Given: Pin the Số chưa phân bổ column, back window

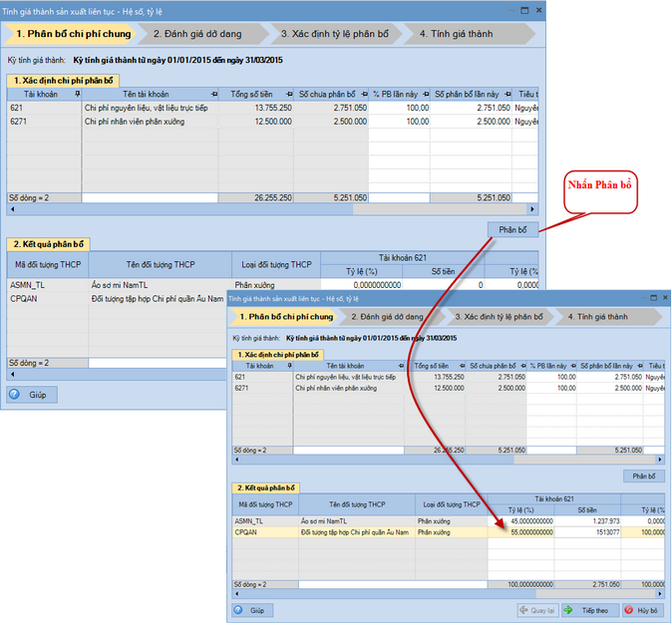Looking at the screenshot, I should point(364,94).
